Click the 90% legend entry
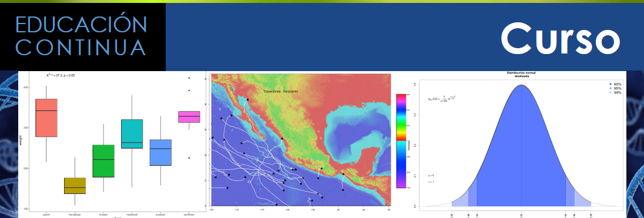The height and width of the screenshot is (218, 644). tap(615, 84)
